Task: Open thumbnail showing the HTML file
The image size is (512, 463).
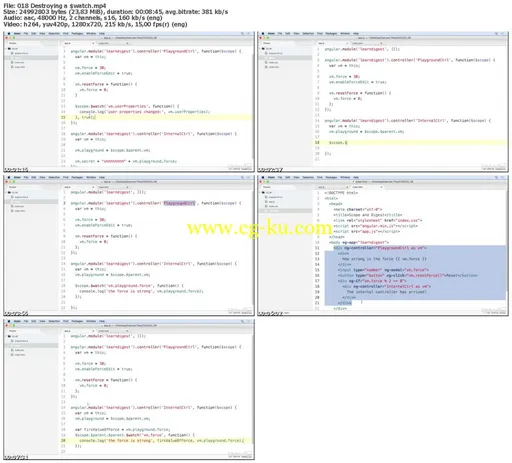Action: pyautogui.click(x=383, y=246)
